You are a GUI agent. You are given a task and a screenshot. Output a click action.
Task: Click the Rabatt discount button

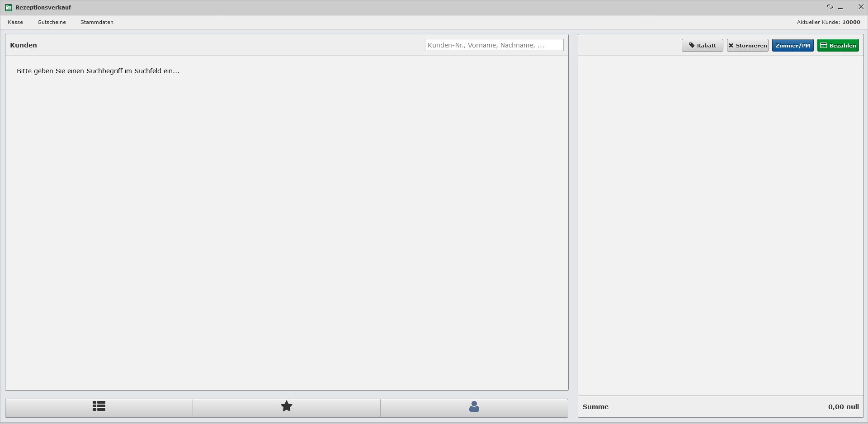[x=703, y=45]
